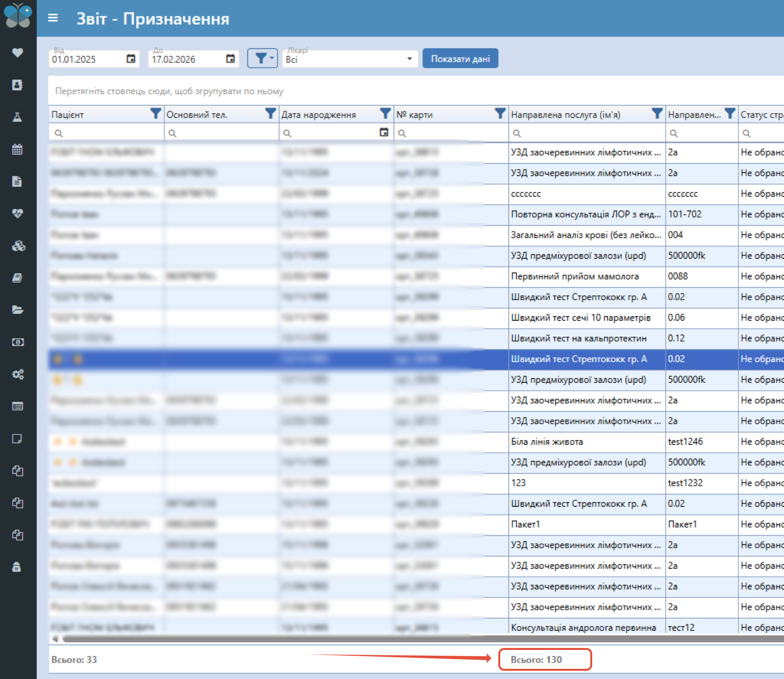784x679 pixels.
Task: Open the list table sidebar icon
Action: click(x=17, y=406)
